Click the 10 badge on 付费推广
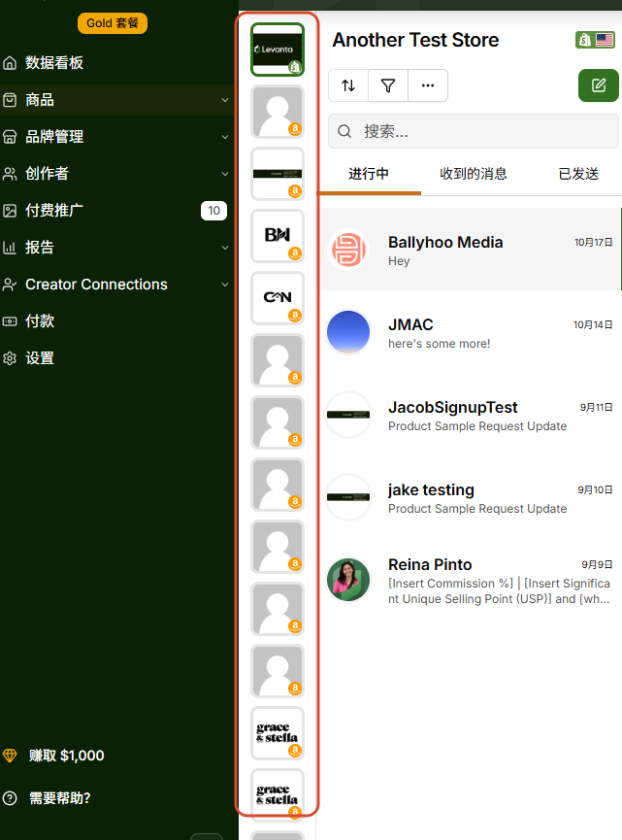The height and width of the screenshot is (840, 622). tap(213, 211)
